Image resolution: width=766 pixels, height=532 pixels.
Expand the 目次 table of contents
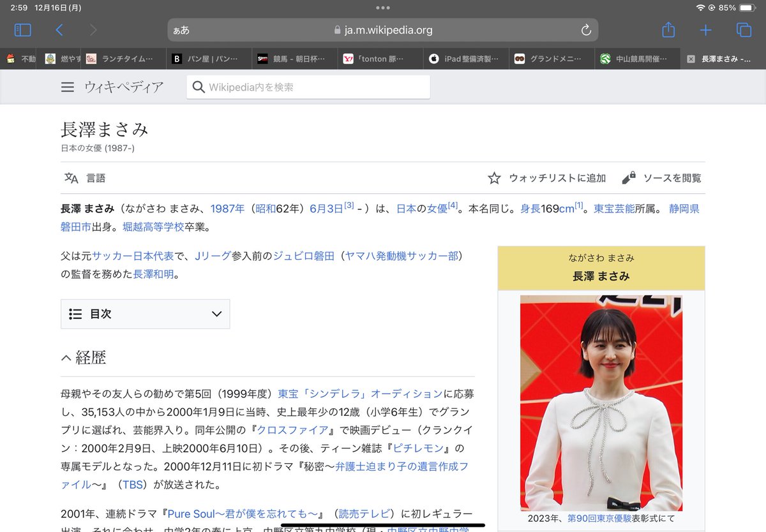pos(145,314)
